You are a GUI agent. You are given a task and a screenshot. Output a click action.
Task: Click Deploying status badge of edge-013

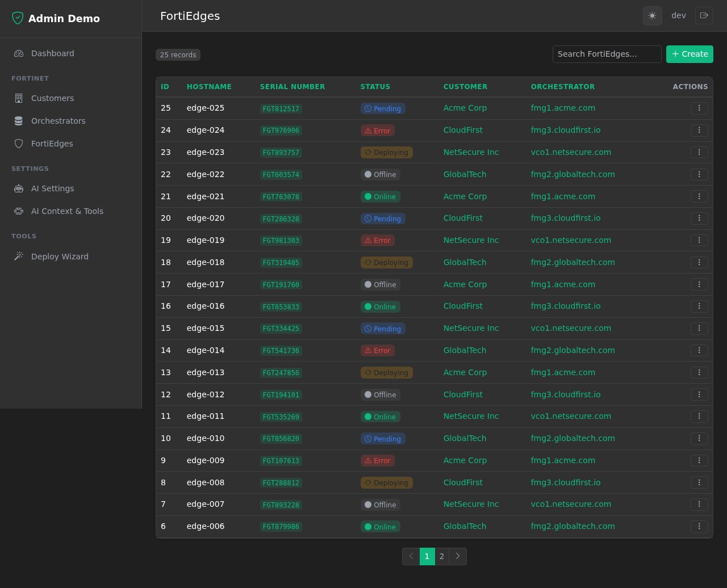tap(386, 373)
